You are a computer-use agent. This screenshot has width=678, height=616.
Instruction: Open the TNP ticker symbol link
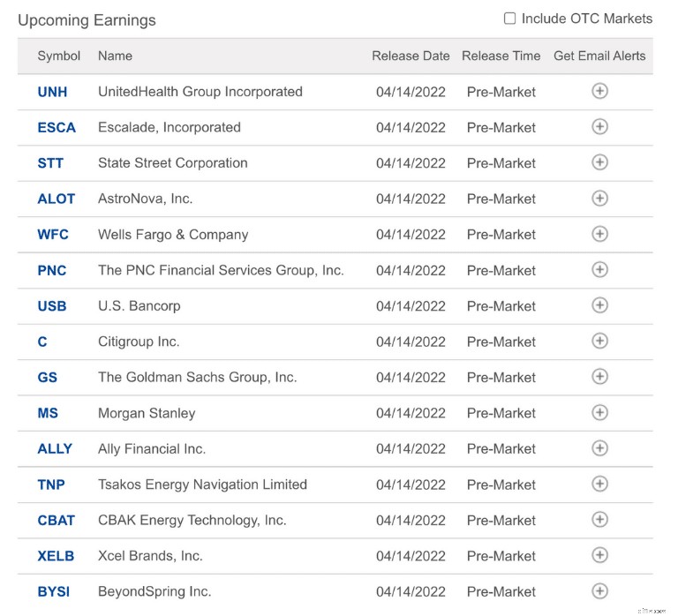tap(51, 485)
